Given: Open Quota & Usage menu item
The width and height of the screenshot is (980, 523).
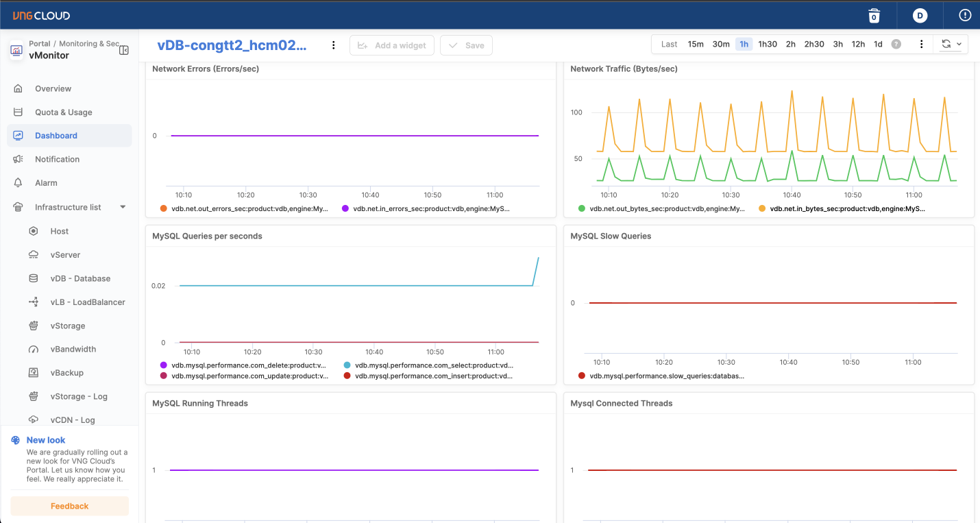Looking at the screenshot, I should click(x=63, y=112).
